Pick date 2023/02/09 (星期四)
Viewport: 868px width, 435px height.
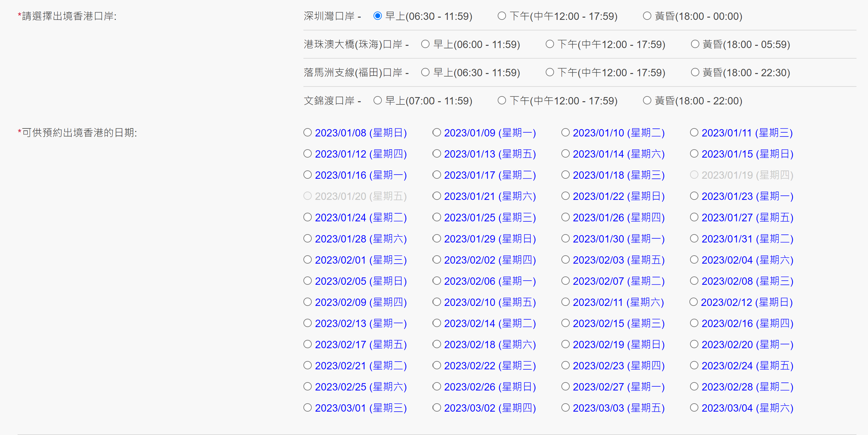(307, 302)
